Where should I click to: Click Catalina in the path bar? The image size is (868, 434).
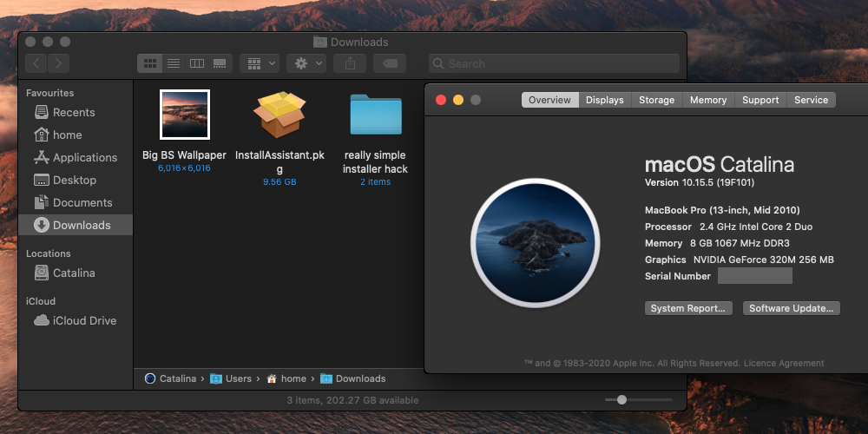click(x=170, y=378)
